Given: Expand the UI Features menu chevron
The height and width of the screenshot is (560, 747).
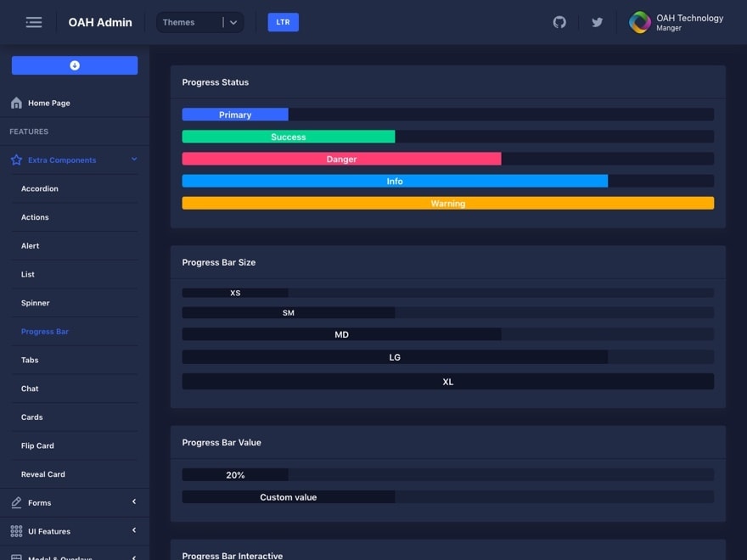Looking at the screenshot, I should point(133,531).
